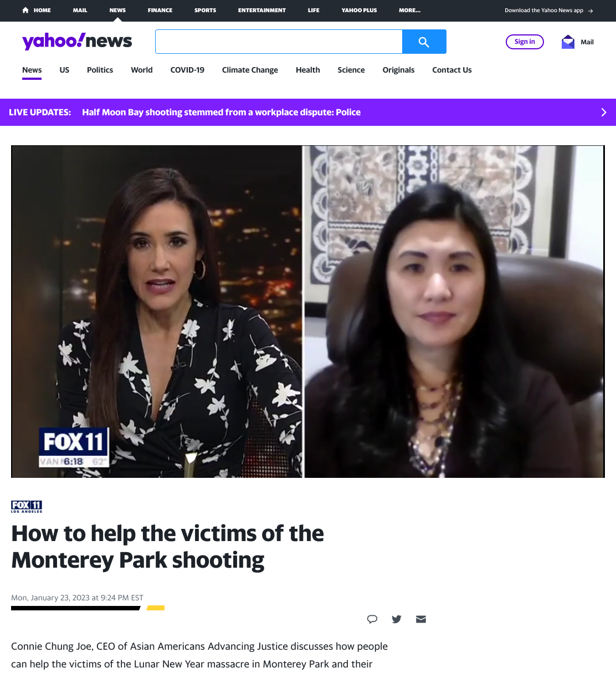This screenshot has width=616, height=678.
Task: Click the Home icon in top bar
Action: point(25,10)
